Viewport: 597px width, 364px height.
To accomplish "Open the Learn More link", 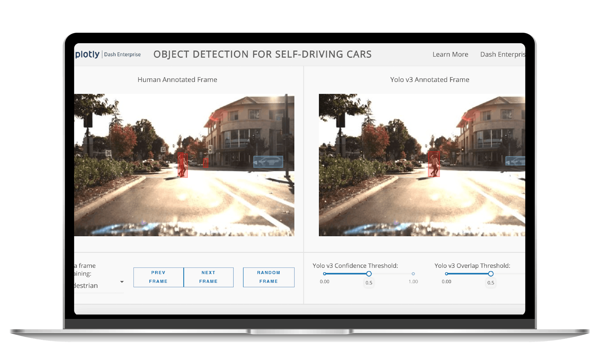I will [450, 54].
